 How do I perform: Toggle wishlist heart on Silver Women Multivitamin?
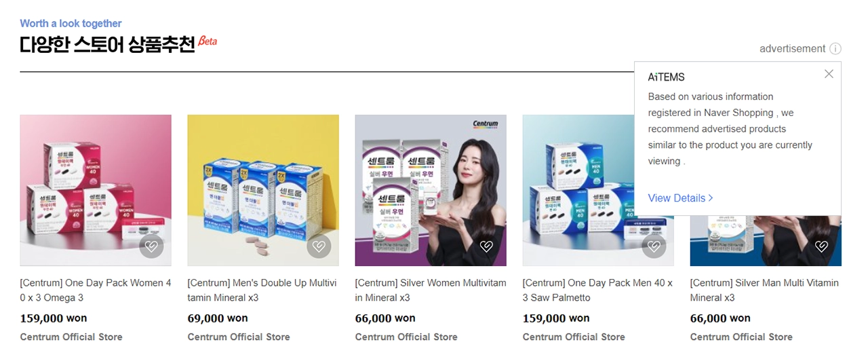486,246
